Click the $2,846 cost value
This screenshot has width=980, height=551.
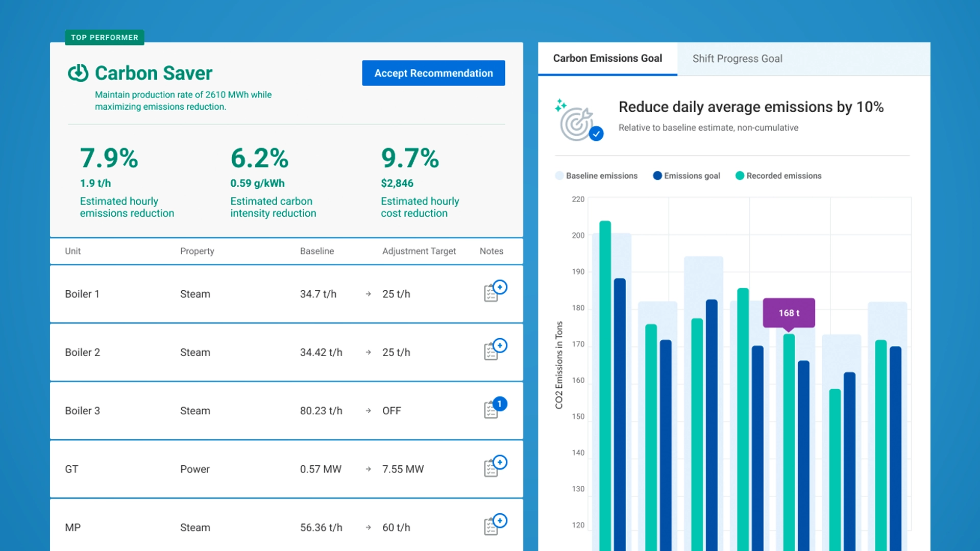397,183
